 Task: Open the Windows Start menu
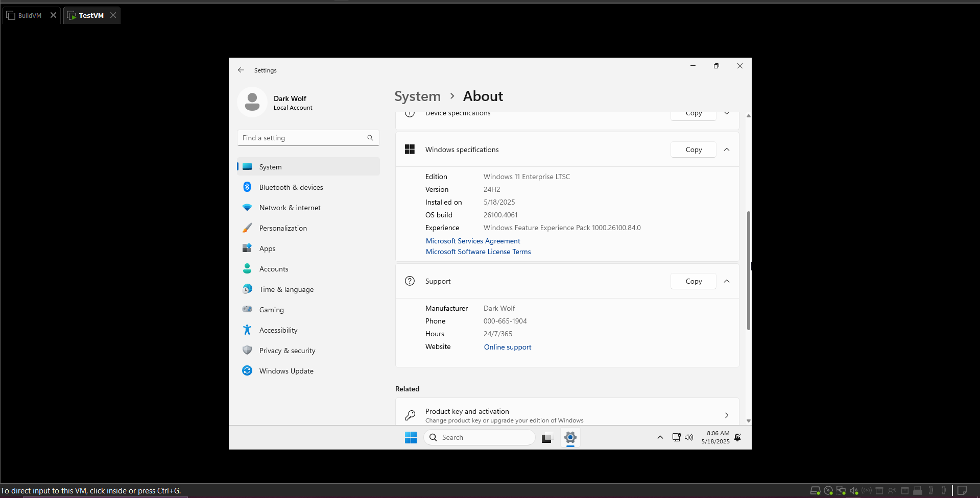tap(411, 437)
